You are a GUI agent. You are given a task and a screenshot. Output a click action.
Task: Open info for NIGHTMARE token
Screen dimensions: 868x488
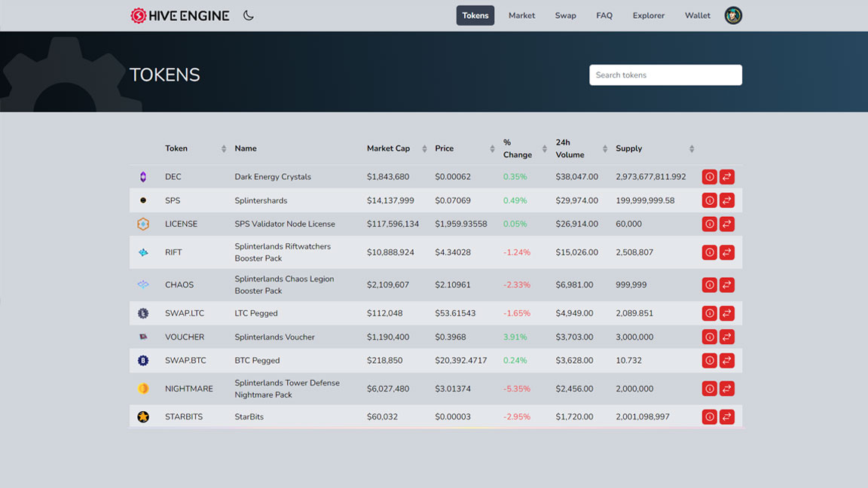click(x=709, y=389)
